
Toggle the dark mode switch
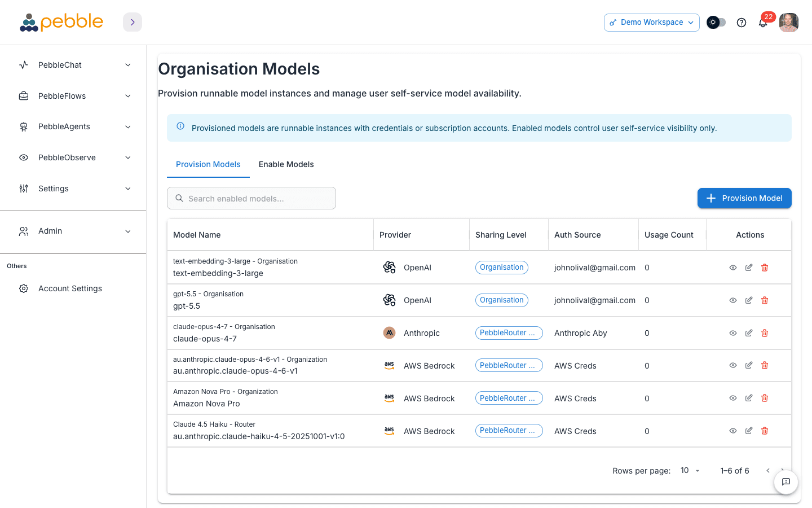click(716, 23)
